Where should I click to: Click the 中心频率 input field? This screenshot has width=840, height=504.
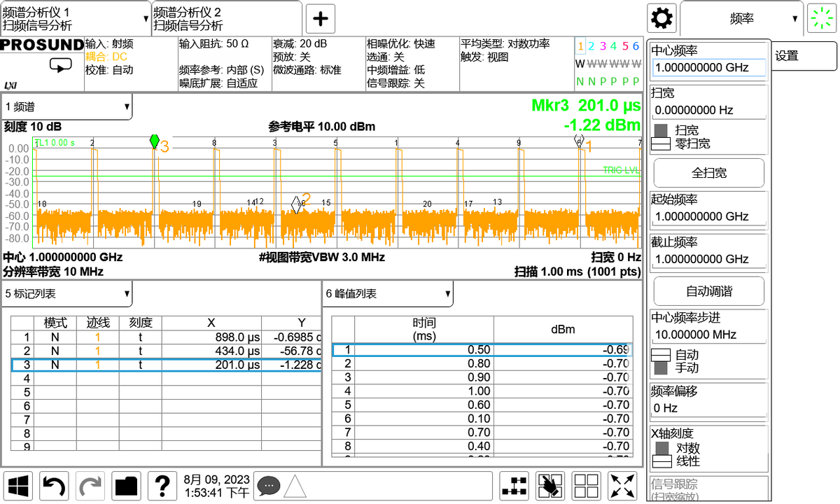[708, 68]
